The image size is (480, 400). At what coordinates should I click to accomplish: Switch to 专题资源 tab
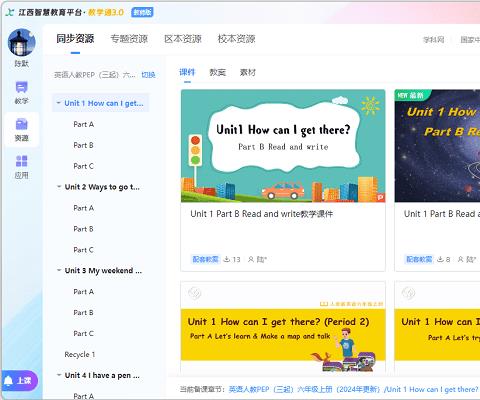click(129, 39)
